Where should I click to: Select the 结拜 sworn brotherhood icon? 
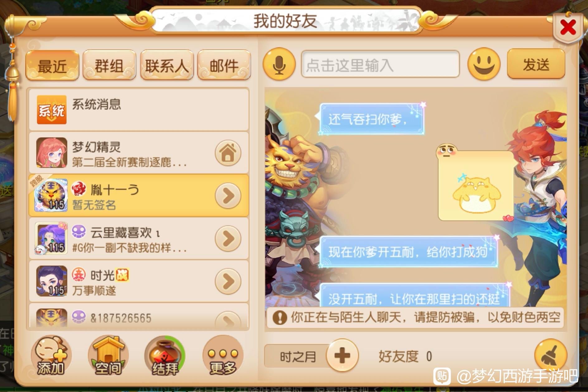click(x=165, y=356)
